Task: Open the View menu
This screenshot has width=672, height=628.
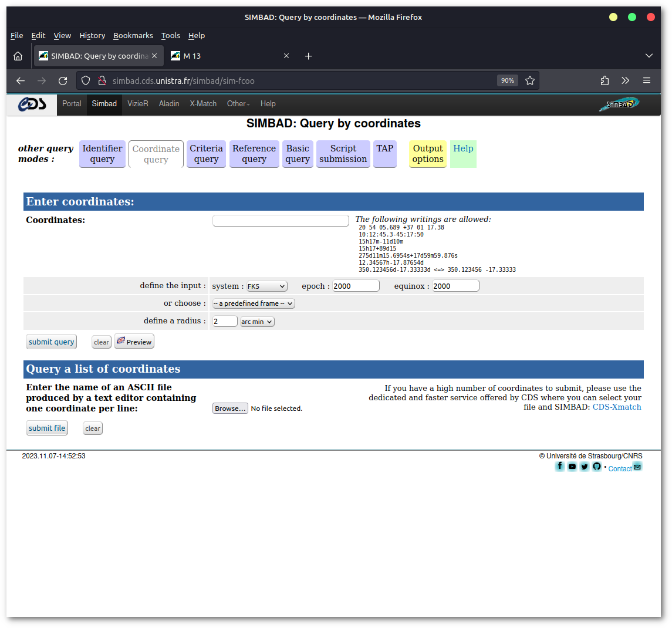Action: (62, 36)
